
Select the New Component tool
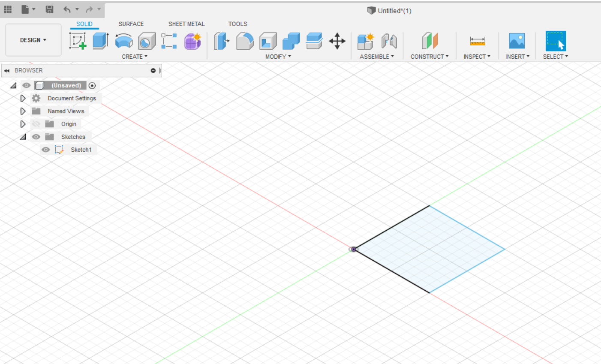(366, 41)
